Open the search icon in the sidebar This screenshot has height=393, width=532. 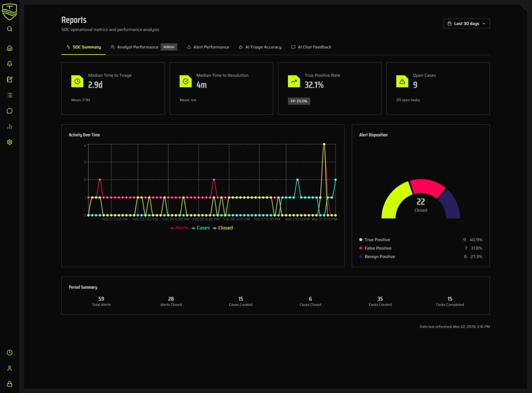point(10,29)
